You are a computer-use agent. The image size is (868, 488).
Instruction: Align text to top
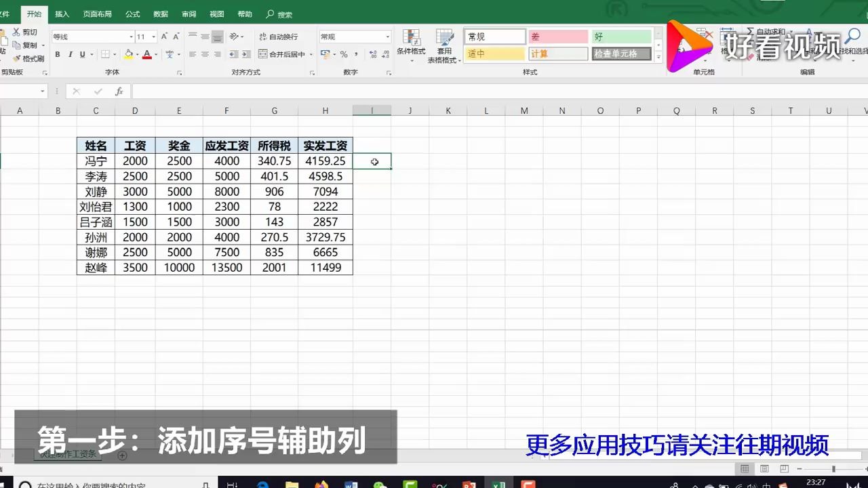coord(193,37)
